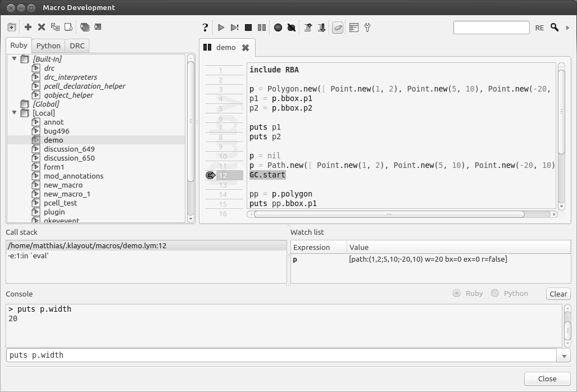
Task: Click the clear all breakpoints icon
Action: click(x=291, y=27)
